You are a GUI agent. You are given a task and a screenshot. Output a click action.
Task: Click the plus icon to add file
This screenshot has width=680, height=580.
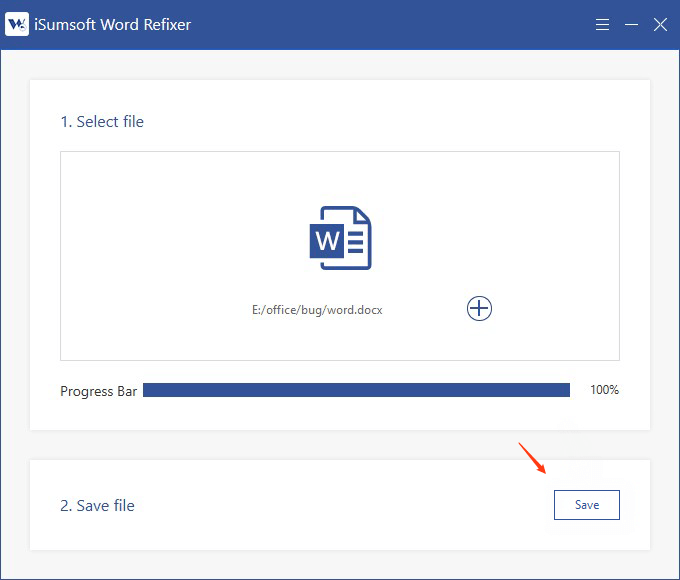point(479,308)
